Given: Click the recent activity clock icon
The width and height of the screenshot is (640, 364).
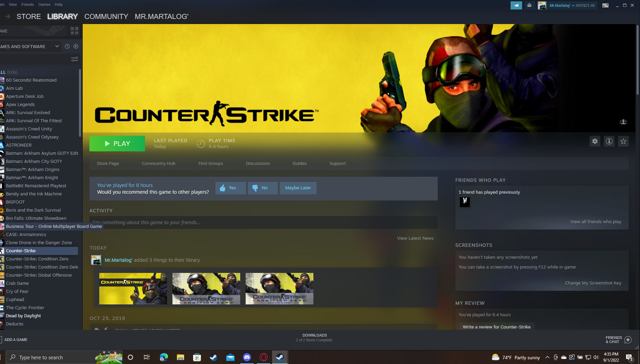Looking at the screenshot, I should [67, 46].
